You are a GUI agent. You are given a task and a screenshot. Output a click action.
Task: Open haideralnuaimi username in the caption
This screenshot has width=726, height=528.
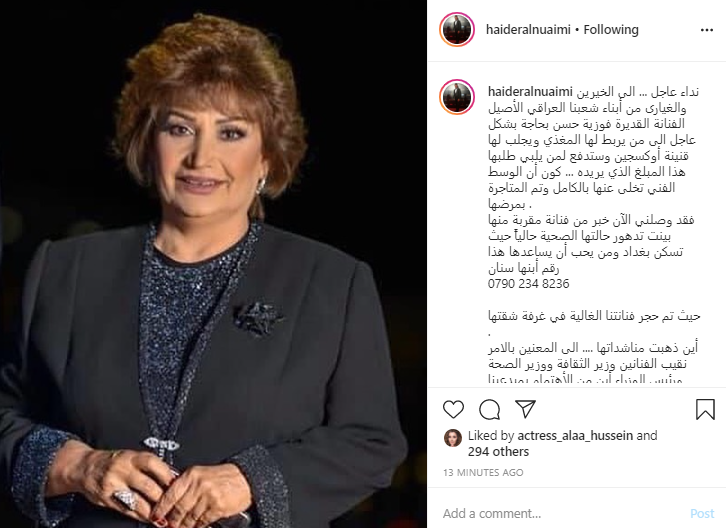(530, 92)
